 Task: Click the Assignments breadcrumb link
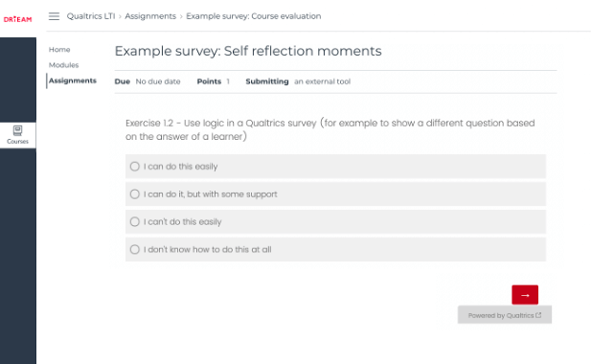pyautogui.click(x=150, y=16)
